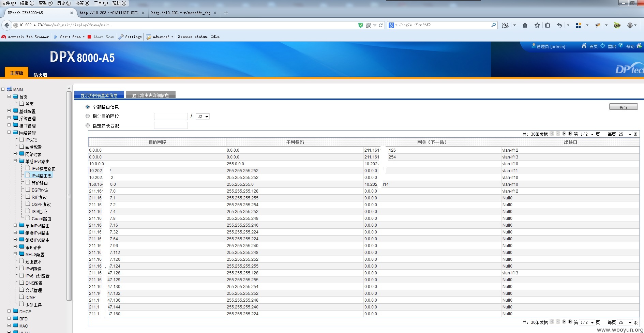644x333 pixels.
Task: Click the 首页 house icon in header
Action: click(584, 46)
